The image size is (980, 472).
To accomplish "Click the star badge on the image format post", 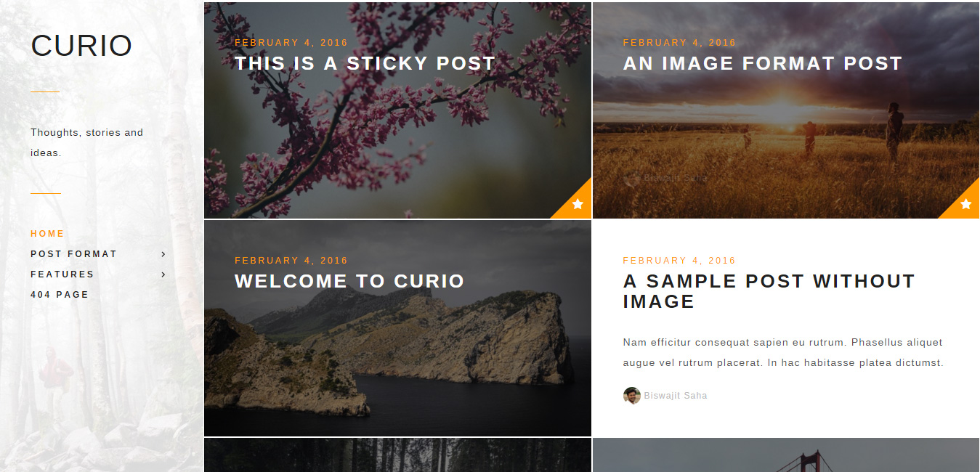I will click(966, 204).
